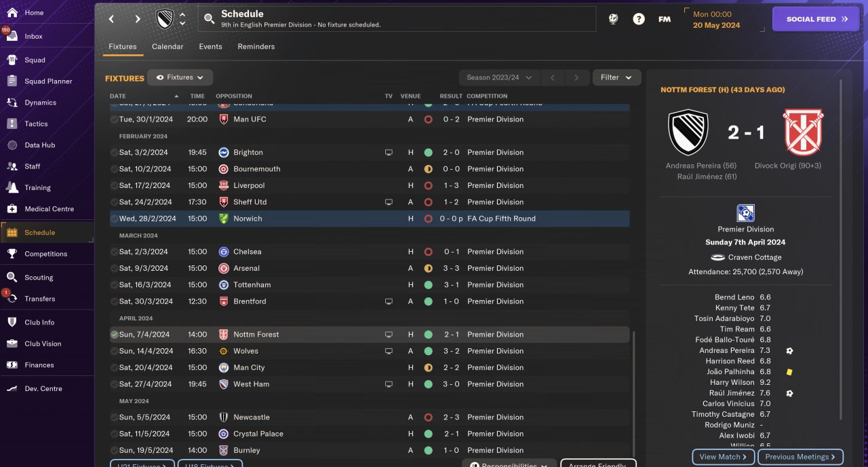Navigate back with the left arrow
The image size is (868, 467).
(112, 19)
